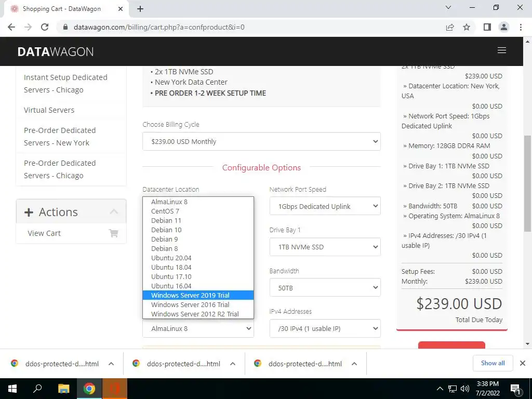Click the padlock site info icon
The image size is (532, 399).
(x=65, y=27)
